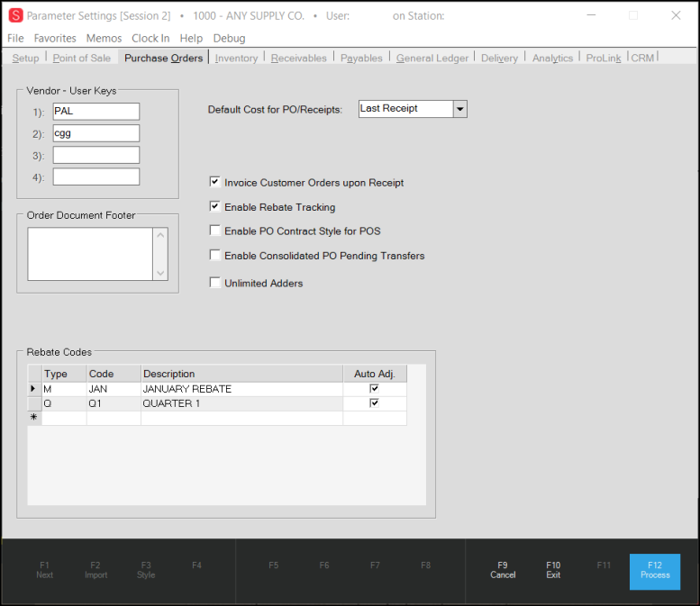Image resolution: width=700 pixels, height=606 pixels.
Task: Check Enable PO Contract Style for POS
Action: pos(215,231)
